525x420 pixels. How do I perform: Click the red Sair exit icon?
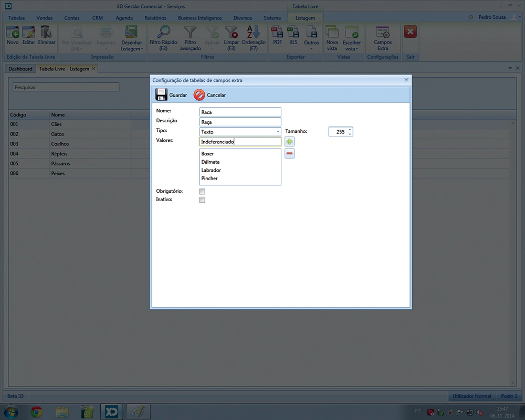click(410, 32)
